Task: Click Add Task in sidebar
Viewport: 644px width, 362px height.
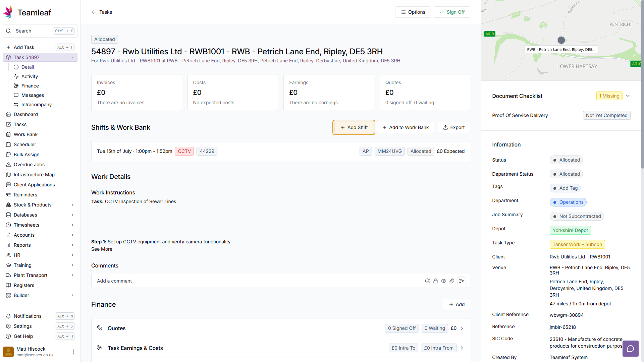Action: point(40,47)
